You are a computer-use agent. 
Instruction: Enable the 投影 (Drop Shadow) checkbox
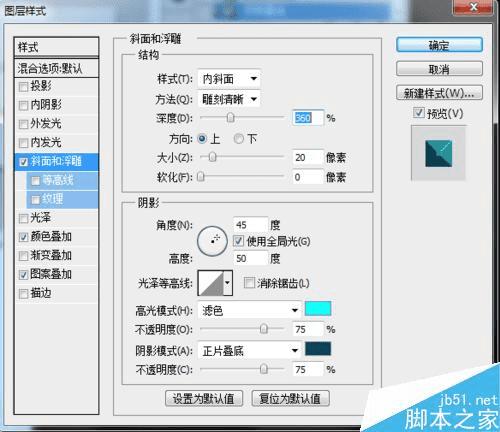tap(23, 87)
